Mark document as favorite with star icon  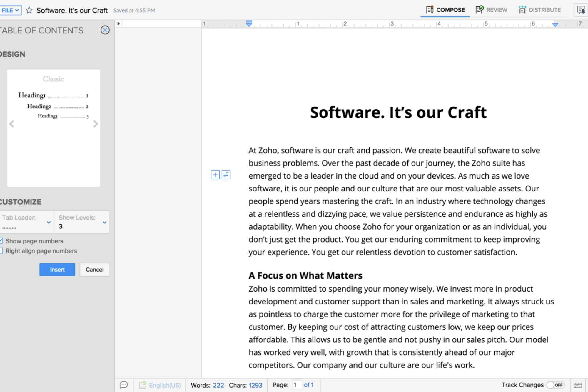click(x=29, y=10)
